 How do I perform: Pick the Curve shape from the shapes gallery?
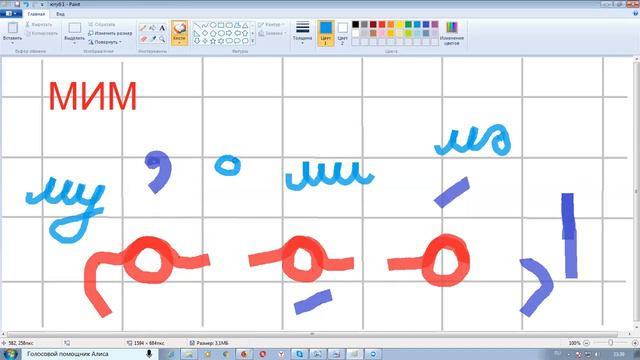(205, 25)
